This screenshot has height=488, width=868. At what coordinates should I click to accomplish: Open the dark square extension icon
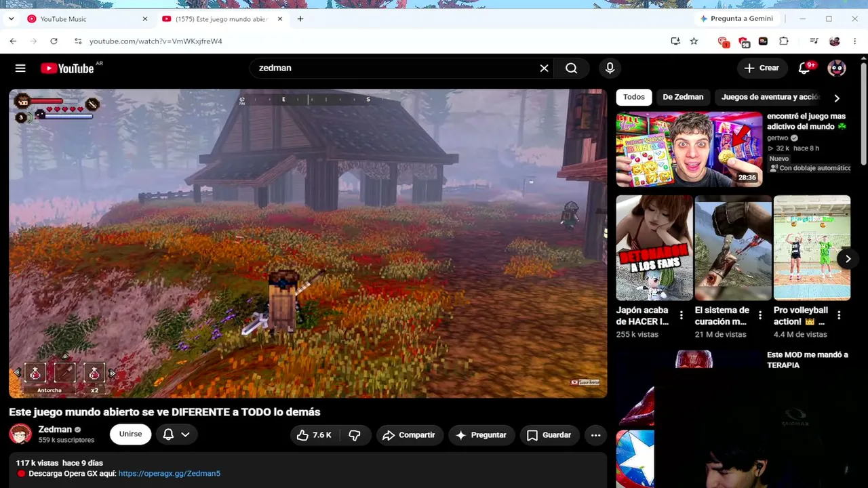[763, 41]
